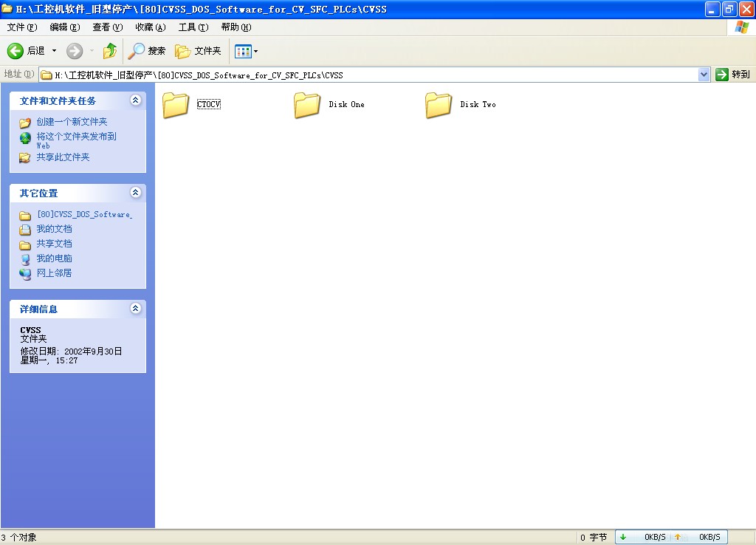Click the Back (后退) arrow icon

click(x=16, y=51)
